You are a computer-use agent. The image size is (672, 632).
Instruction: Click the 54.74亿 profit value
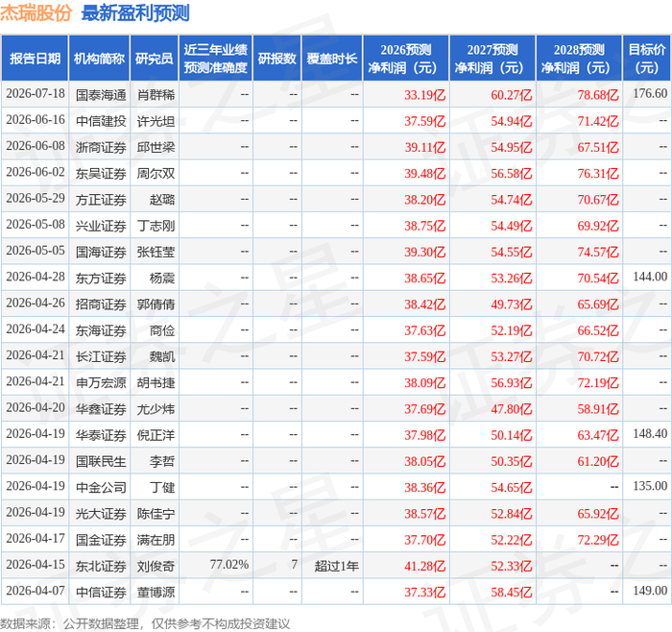(x=512, y=200)
